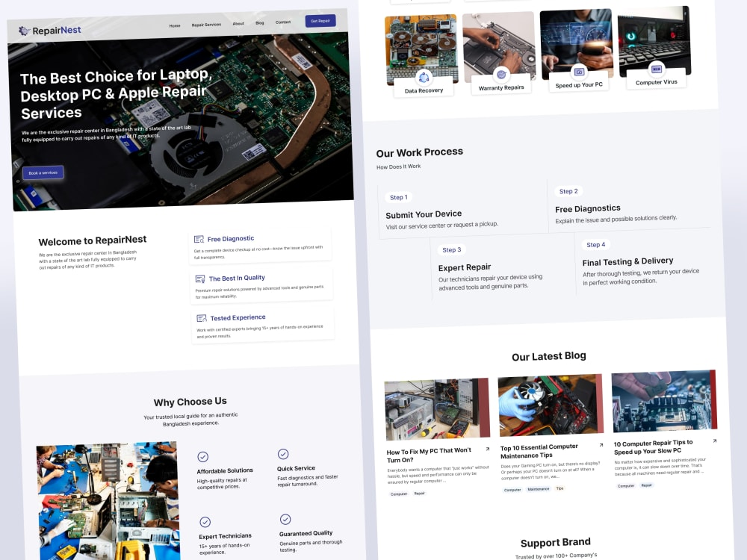Select the Maintenance tag on second blog post
This screenshot has width=747, height=560.
click(x=539, y=489)
